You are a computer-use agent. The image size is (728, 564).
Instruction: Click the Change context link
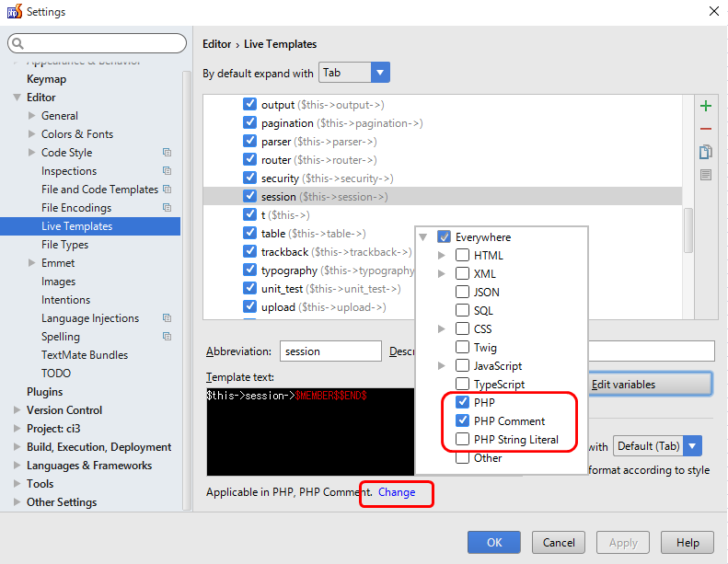[x=397, y=492]
